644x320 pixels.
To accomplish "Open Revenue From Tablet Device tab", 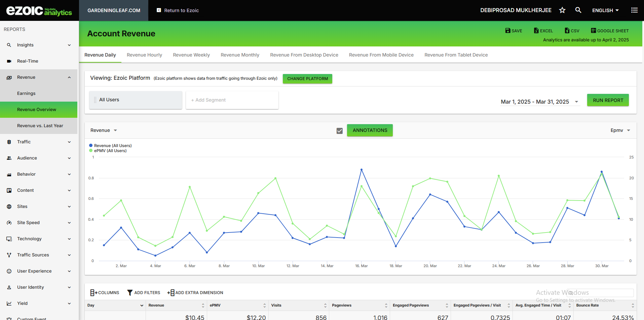I will tap(456, 55).
